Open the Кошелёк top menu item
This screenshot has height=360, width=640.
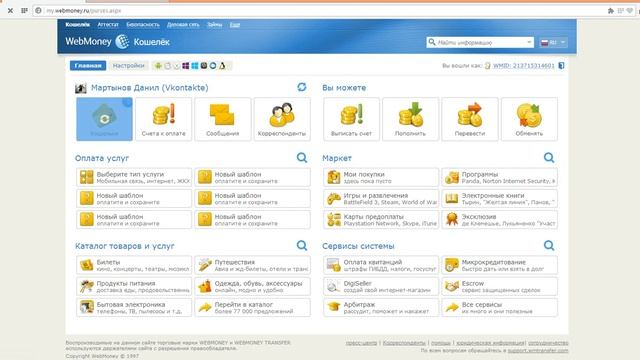point(78,24)
